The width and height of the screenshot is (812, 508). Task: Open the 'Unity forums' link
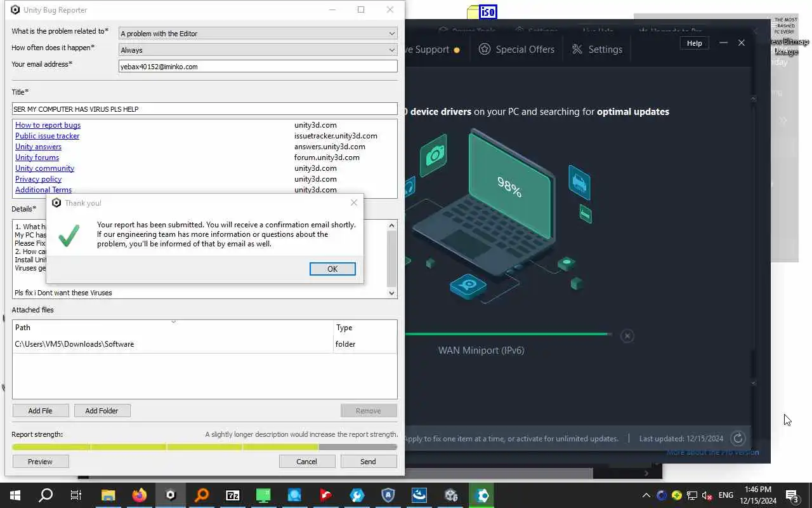pyautogui.click(x=37, y=157)
